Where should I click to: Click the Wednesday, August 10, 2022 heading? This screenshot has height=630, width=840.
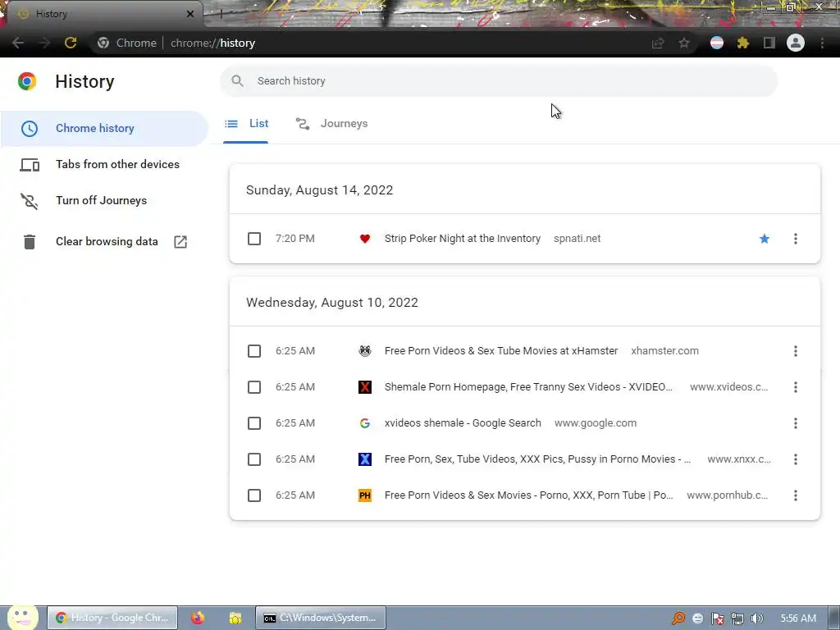pyautogui.click(x=331, y=303)
